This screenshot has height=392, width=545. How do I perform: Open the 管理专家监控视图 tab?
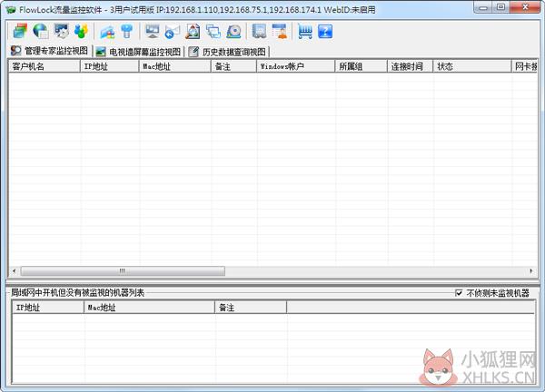pos(49,51)
